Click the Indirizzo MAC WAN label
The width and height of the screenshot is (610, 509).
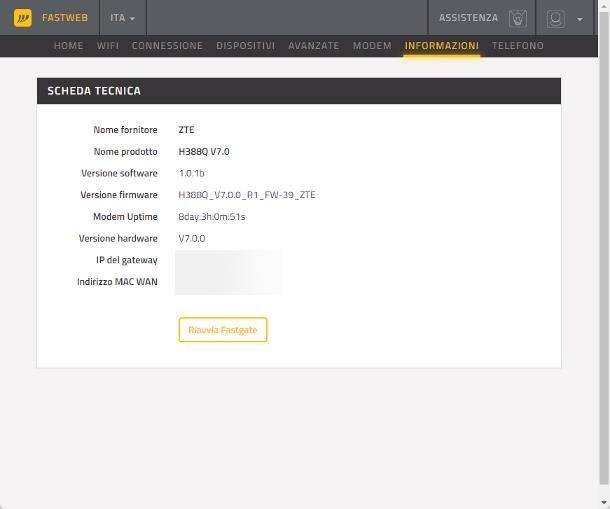(117, 282)
